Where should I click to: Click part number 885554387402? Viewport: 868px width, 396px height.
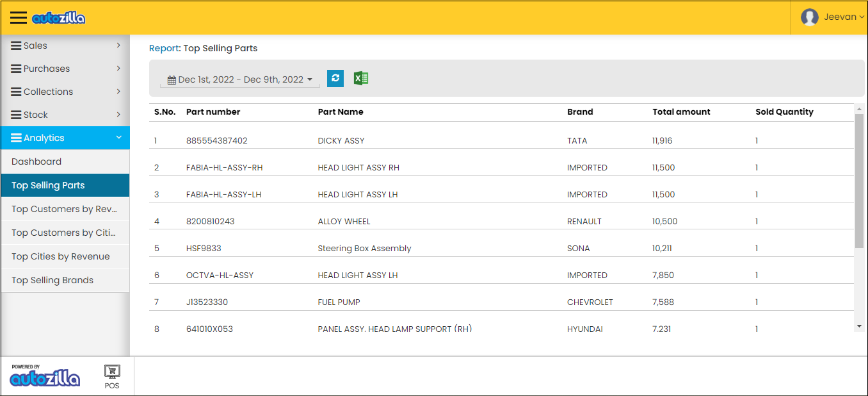(217, 140)
